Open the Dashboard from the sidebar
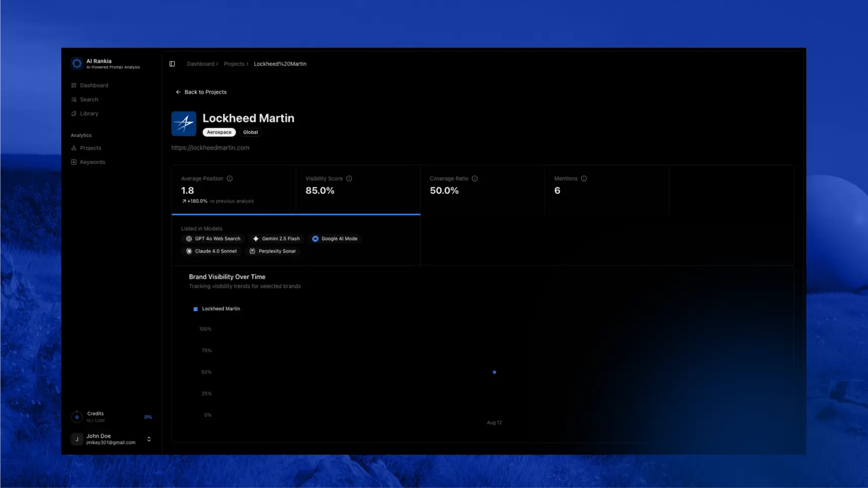This screenshot has width=868, height=488. click(x=94, y=85)
